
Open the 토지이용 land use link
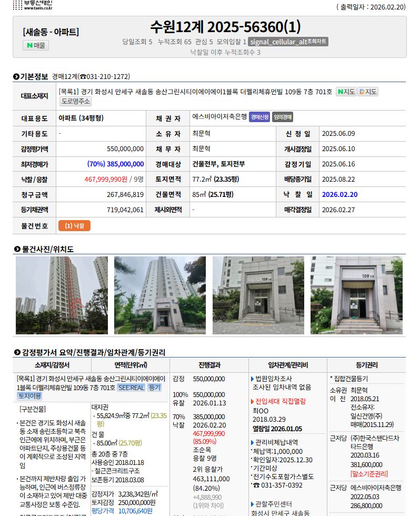(29, 396)
